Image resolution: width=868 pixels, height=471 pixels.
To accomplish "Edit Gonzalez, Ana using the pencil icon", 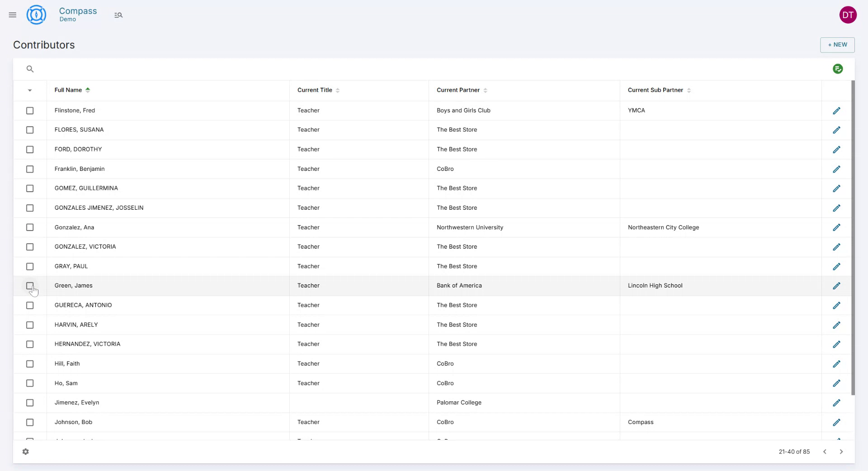I will 837,227.
